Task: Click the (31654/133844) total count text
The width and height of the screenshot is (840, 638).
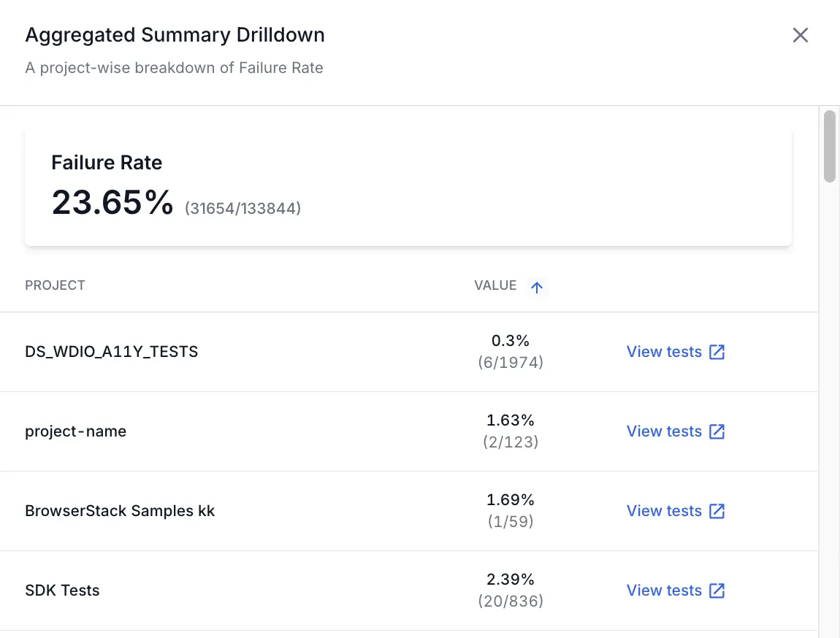Action: pos(243,209)
